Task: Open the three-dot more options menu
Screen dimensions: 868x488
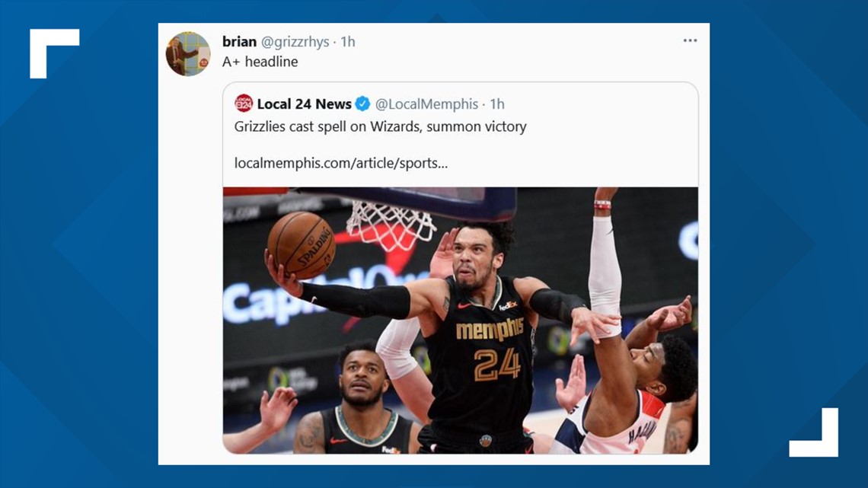Action: 690,40
